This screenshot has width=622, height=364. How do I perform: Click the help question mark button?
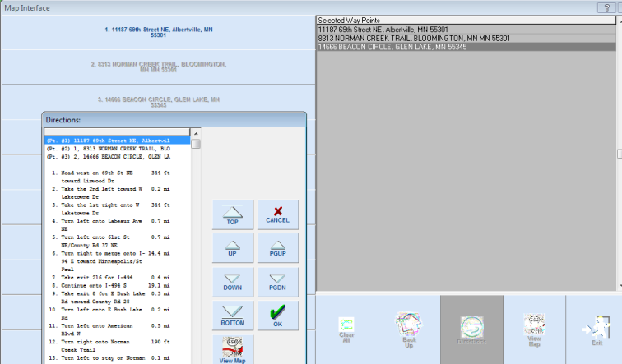[610, 7]
